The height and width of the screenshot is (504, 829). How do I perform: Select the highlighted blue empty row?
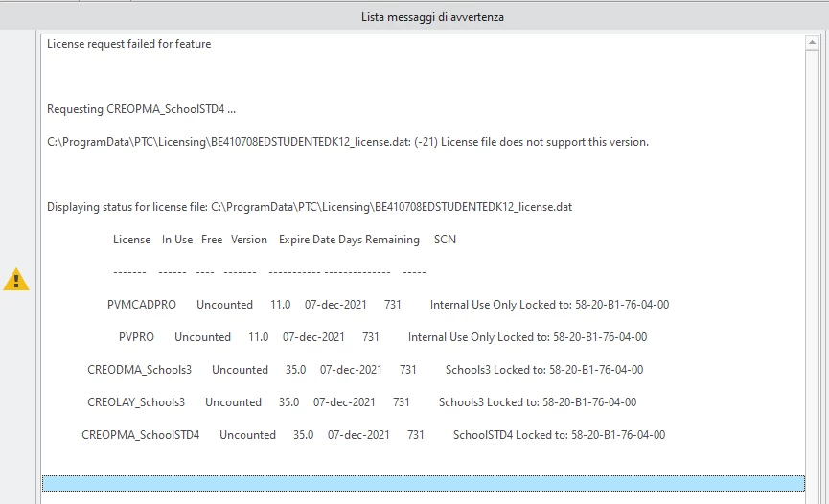pyautogui.click(x=424, y=483)
